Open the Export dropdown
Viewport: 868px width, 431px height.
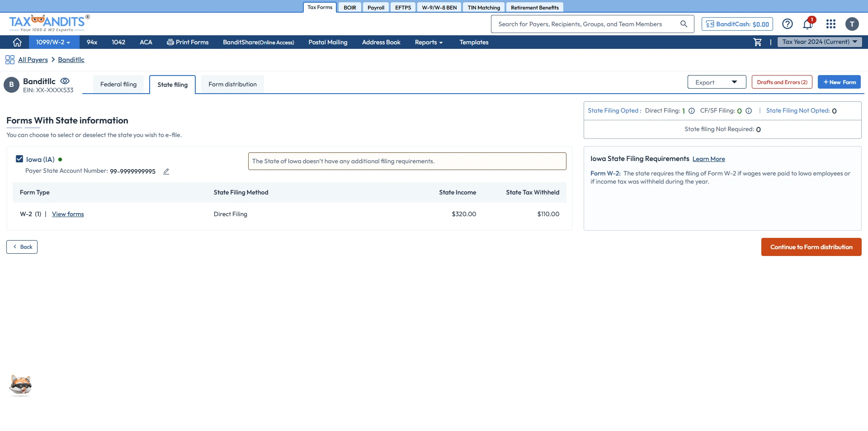[717, 82]
